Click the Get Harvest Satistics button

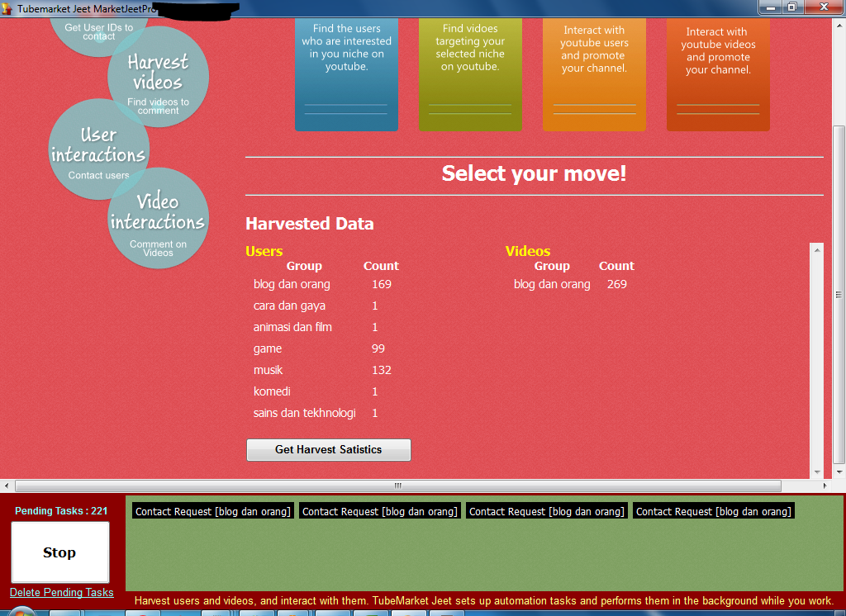pos(329,450)
